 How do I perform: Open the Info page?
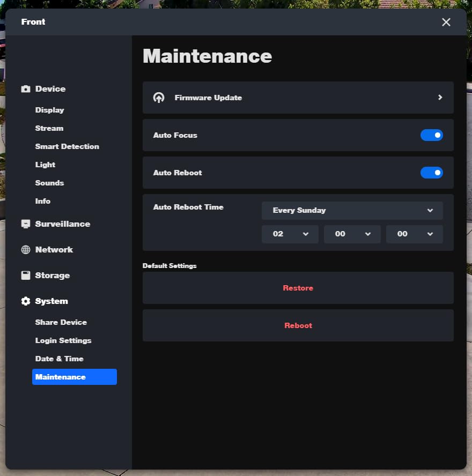point(43,201)
